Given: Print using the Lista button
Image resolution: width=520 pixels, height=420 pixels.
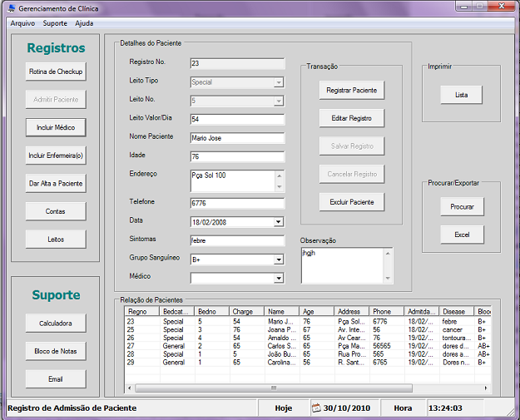Looking at the screenshot, I should 462,95.
